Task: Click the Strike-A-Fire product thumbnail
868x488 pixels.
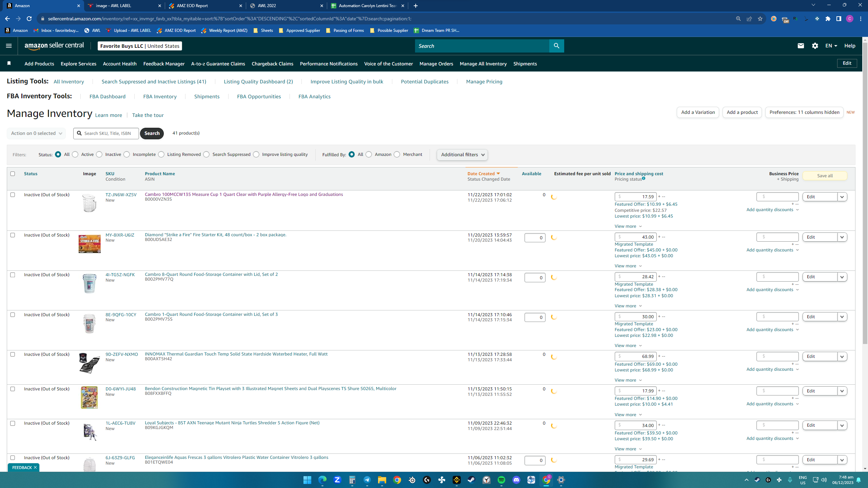Action: click(90, 244)
